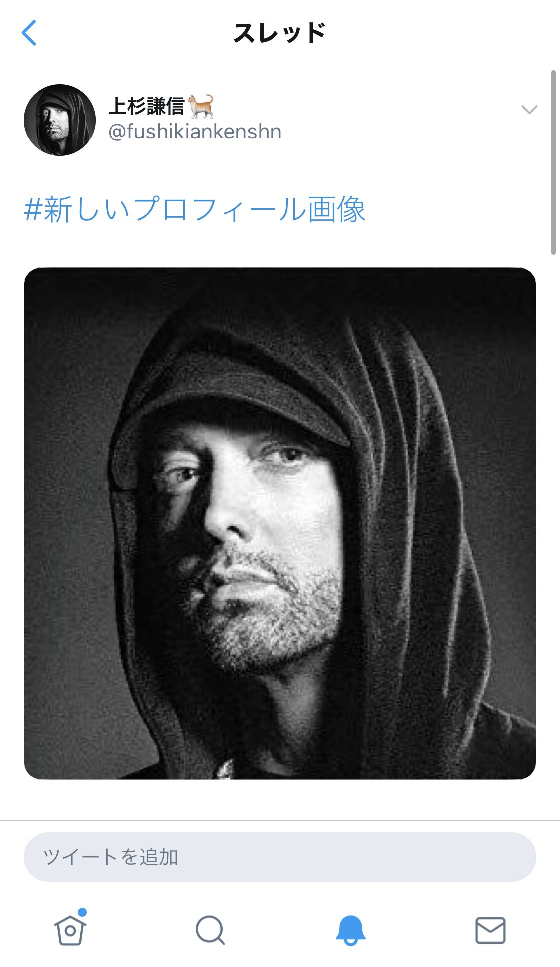Image resolution: width=560 pixels, height=967 pixels.
Task: Open the Search magnifier tab
Action: point(210,930)
